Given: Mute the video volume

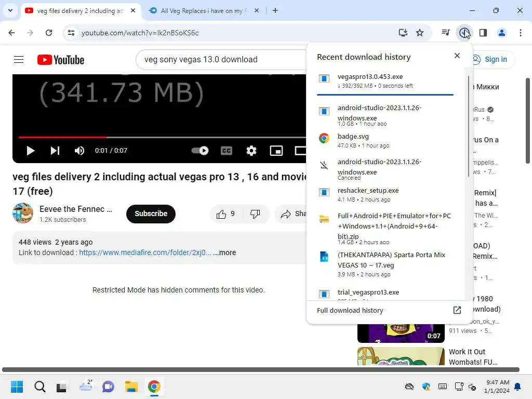Looking at the screenshot, I should pos(79,150).
